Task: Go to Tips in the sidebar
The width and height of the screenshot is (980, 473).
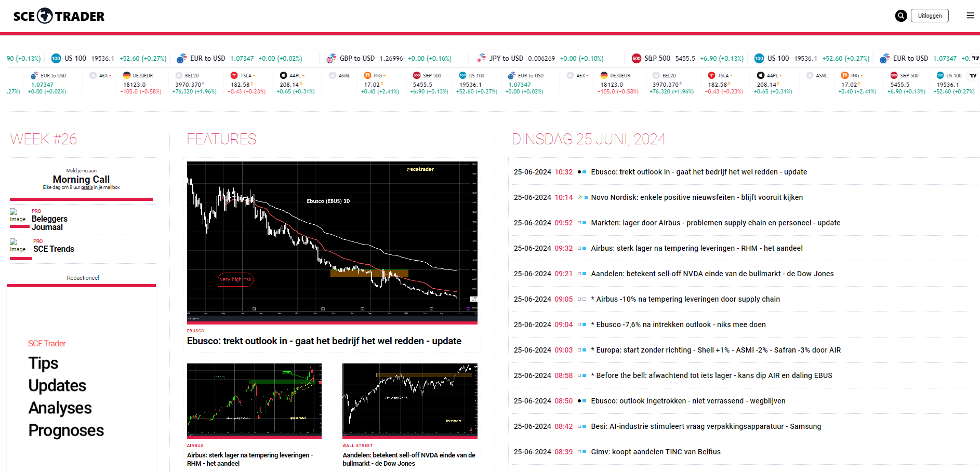Action: (43, 363)
